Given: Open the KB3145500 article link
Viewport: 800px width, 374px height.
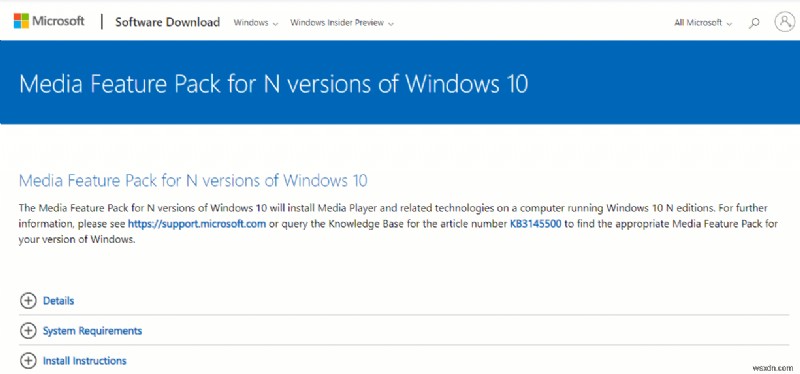Looking at the screenshot, I should pyautogui.click(x=536, y=223).
